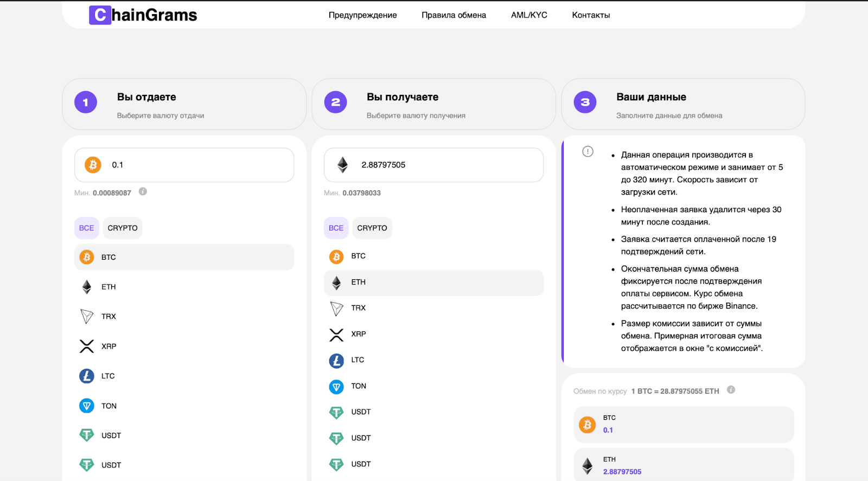
Task: Open Правила обмена page
Action: (x=454, y=15)
